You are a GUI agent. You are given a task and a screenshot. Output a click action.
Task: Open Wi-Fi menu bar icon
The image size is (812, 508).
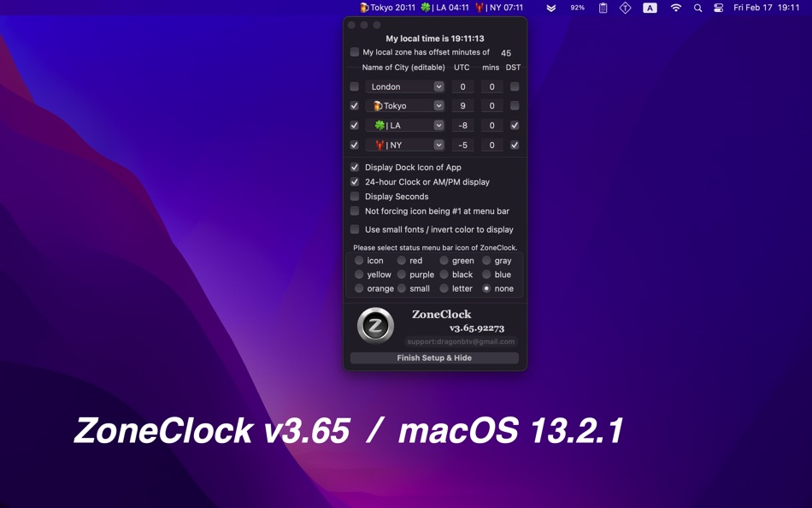[x=676, y=8]
